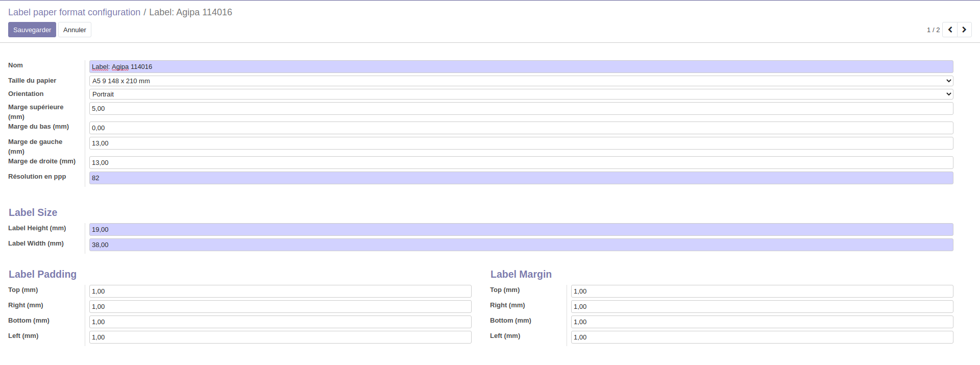Screen dimensions: 980x365
Task: Go to next record arrow
Action: tap(964, 30)
